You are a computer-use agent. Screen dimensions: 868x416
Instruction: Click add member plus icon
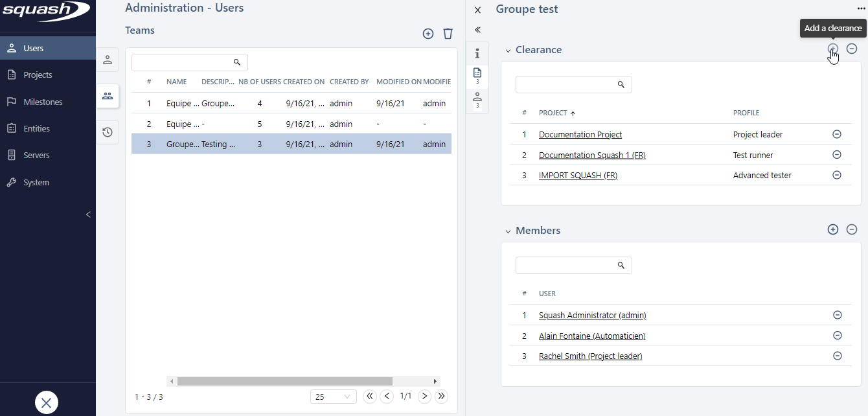coord(833,229)
